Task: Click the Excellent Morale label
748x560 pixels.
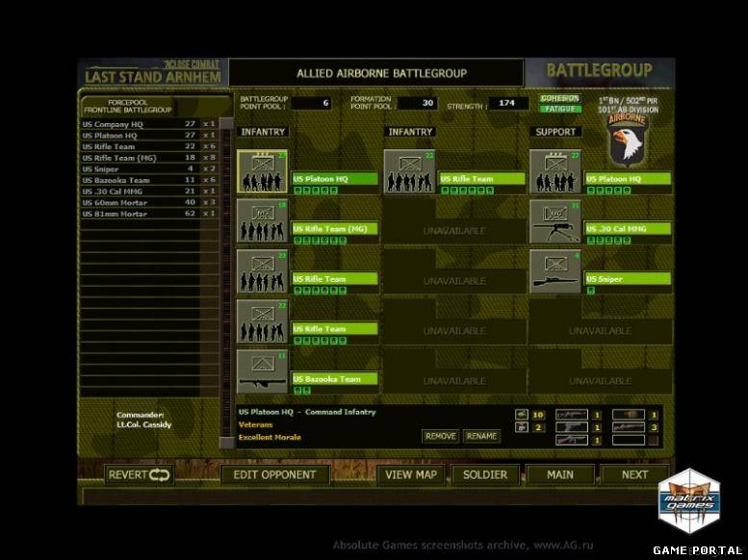Action: (270, 438)
